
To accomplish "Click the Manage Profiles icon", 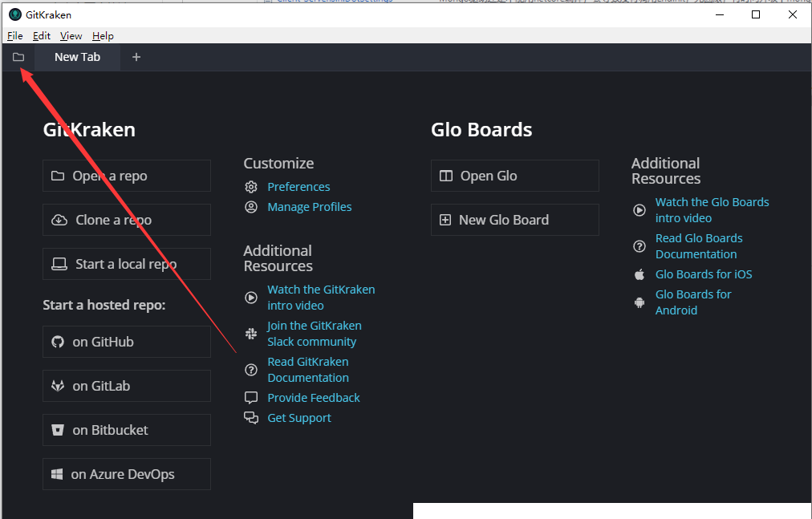I will 251,207.
